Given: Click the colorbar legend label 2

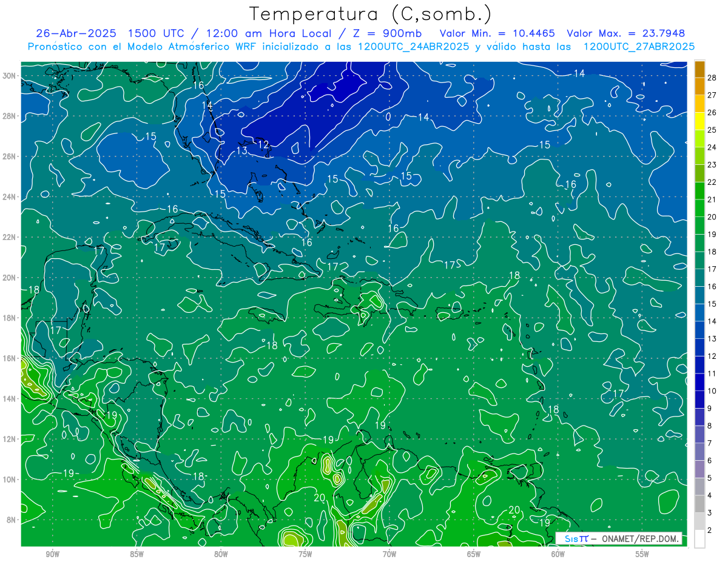Looking at the screenshot, I should click(710, 530).
